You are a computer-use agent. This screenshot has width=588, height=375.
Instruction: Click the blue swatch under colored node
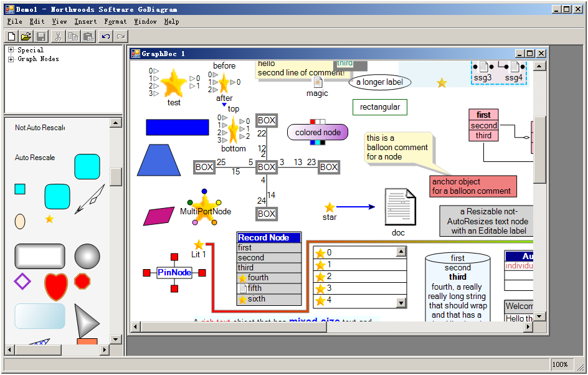pyautogui.click(x=313, y=142)
